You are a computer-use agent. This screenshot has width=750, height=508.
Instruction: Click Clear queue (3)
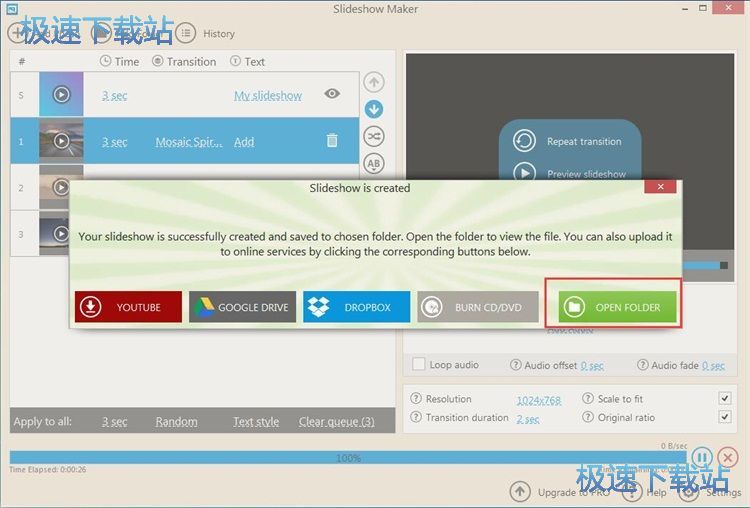coord(337,421)
